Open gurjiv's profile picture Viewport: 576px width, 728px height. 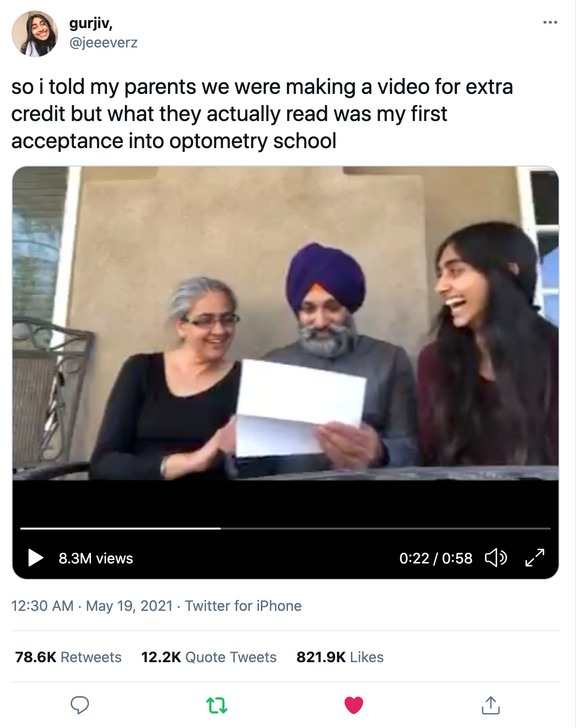click(x=35, y=34)
